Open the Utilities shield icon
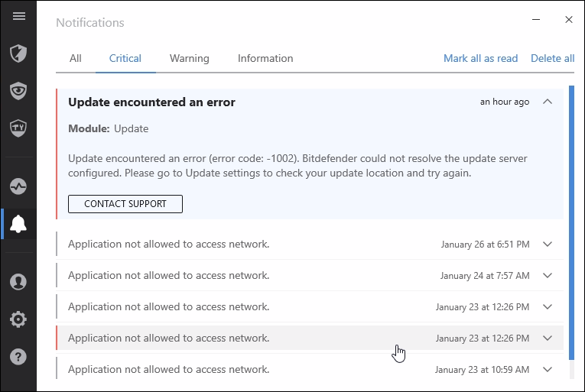This screenshot has height=392, width=585. click(18, 128)
